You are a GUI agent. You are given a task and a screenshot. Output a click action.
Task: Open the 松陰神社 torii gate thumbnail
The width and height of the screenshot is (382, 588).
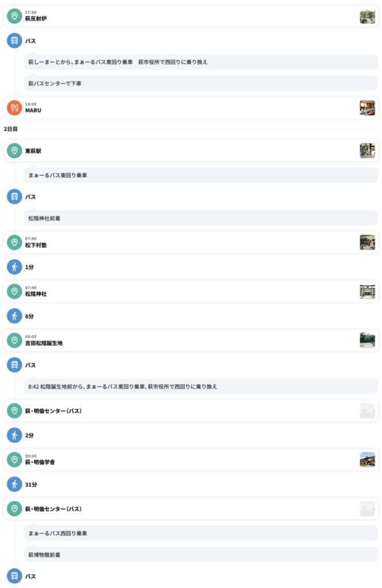point(368,291)
